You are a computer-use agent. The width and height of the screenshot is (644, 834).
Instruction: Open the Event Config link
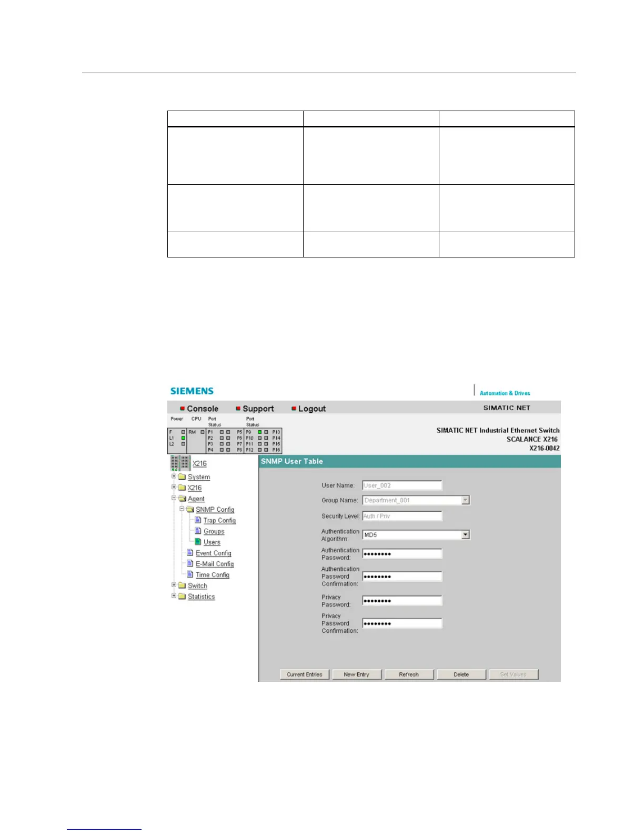(x=213, y=553)
